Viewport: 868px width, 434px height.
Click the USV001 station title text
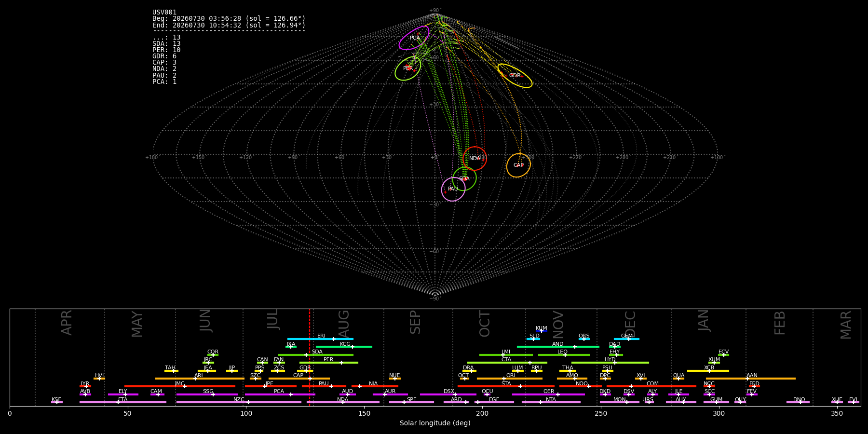(x=164, y=12)
